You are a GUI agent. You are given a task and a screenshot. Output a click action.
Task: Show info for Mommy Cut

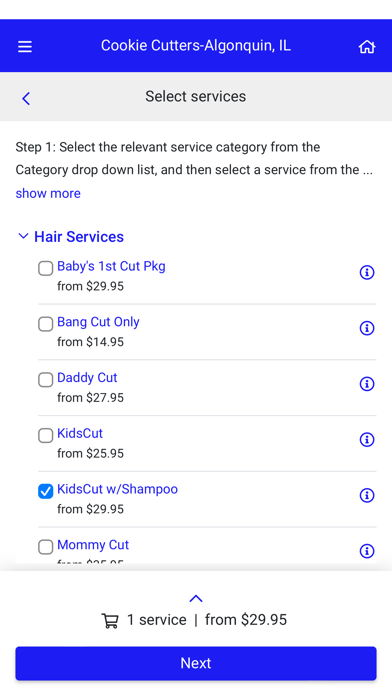click(367, 551)
